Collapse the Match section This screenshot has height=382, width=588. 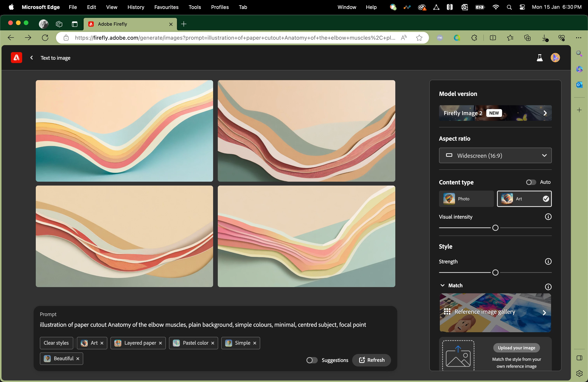pos(442,285)
